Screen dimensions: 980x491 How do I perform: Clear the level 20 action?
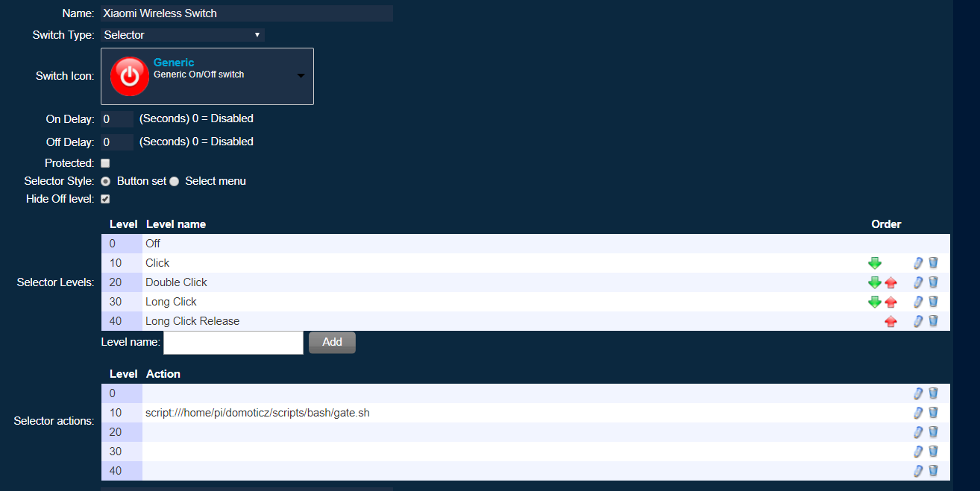click(933, 432)
